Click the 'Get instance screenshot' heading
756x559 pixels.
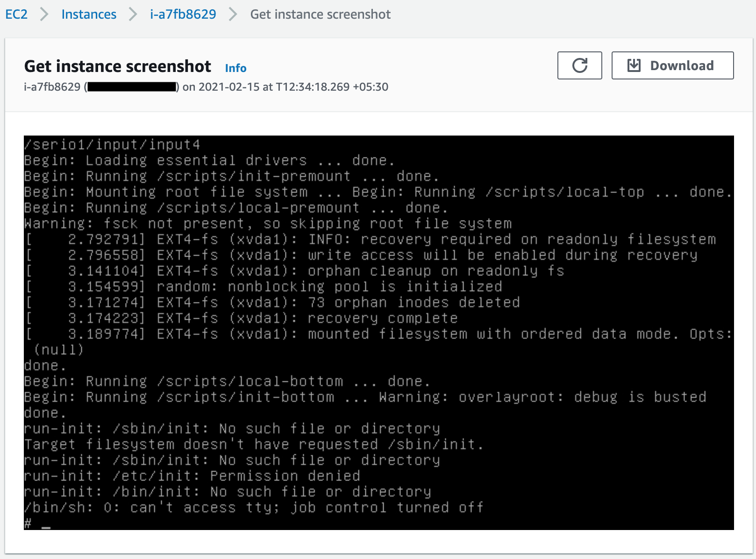tap(118, 66)
